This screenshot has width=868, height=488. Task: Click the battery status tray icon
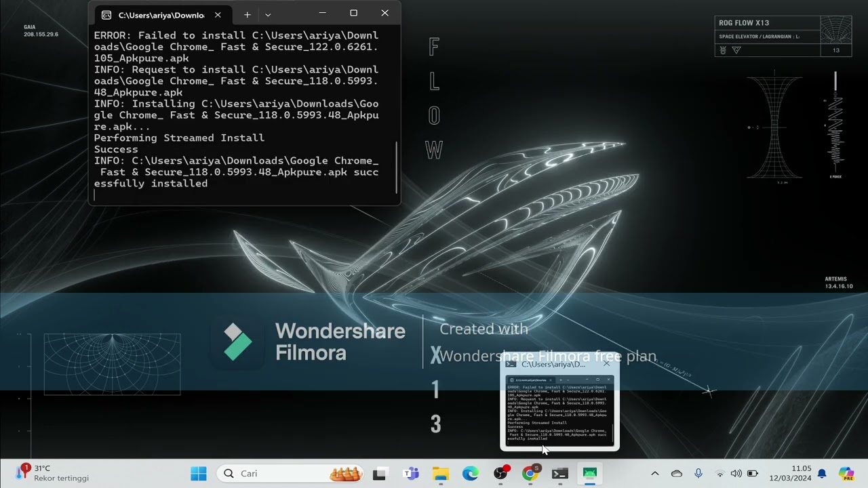753,473
